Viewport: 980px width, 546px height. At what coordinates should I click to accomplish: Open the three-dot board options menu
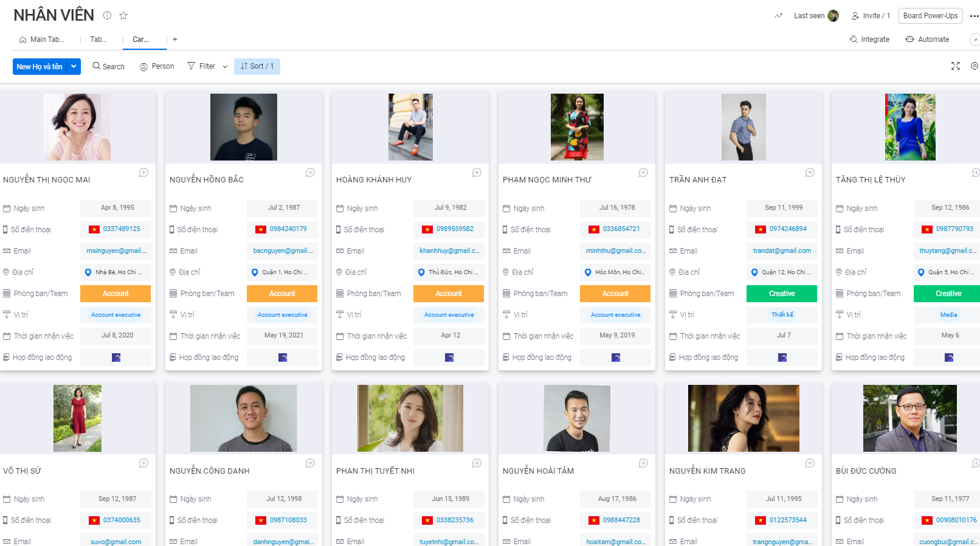point(974,16)
